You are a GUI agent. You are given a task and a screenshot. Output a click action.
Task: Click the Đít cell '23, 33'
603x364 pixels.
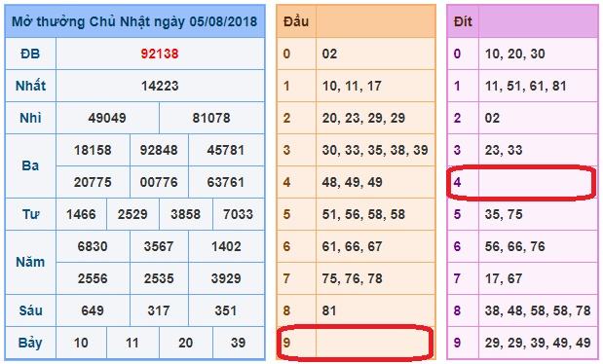(504, 150)
